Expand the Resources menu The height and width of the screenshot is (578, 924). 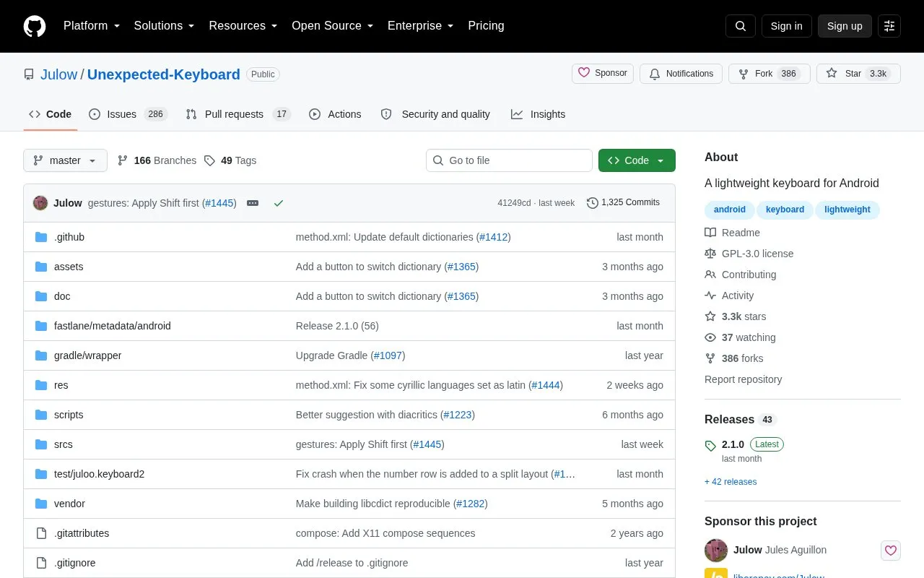click(x=243, y=26)
